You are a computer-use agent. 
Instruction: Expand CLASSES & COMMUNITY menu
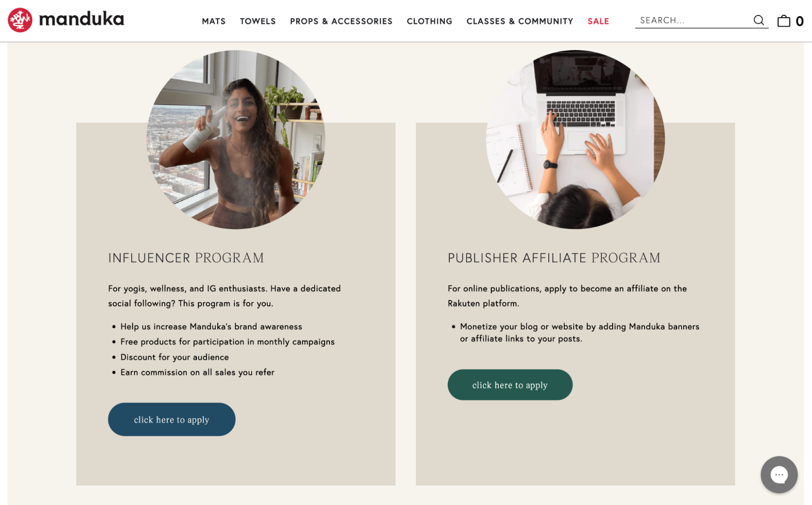(519, 21)
